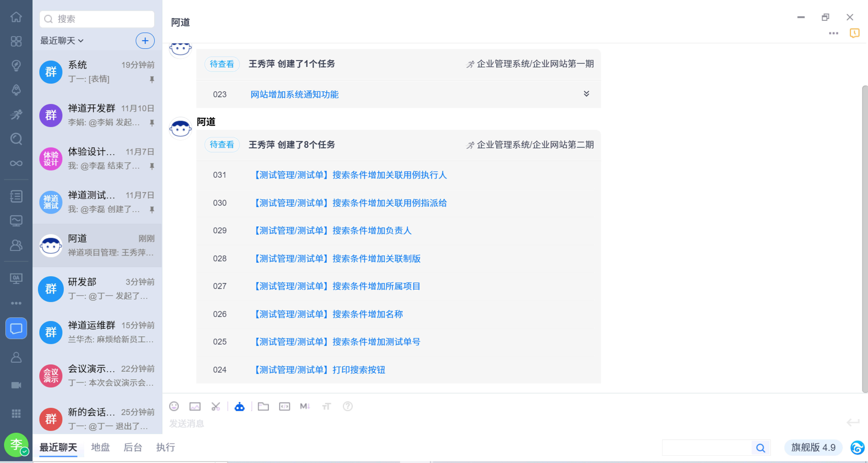Click the blue robot assistant icon
Viewport: 868px width, 463px height.
pyautogui.click(x=240, y=406)
